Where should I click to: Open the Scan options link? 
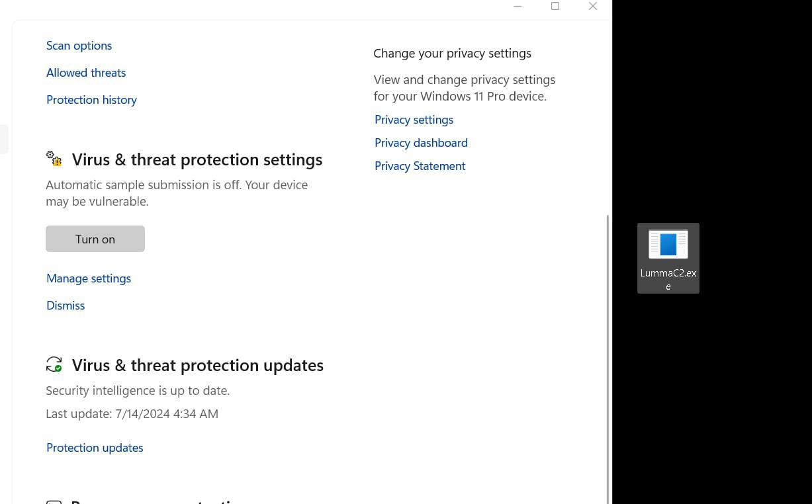[x=79, y=46]
